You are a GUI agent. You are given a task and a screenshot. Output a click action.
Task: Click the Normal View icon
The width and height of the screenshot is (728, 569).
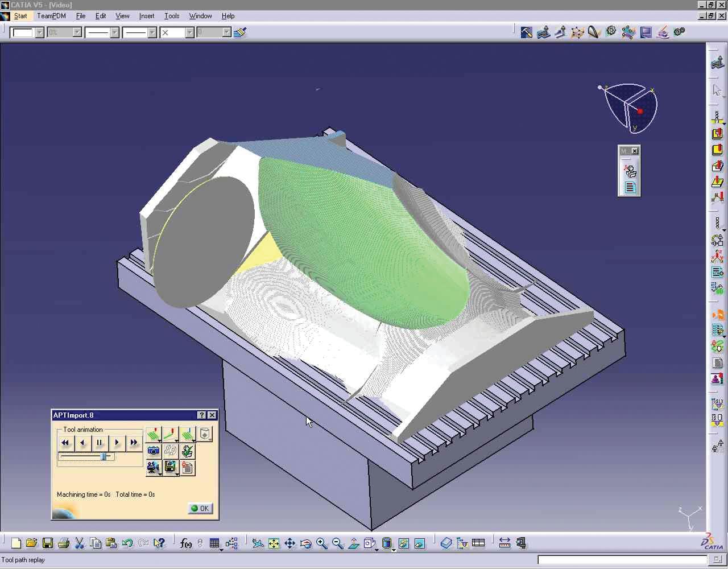(353, 543)
